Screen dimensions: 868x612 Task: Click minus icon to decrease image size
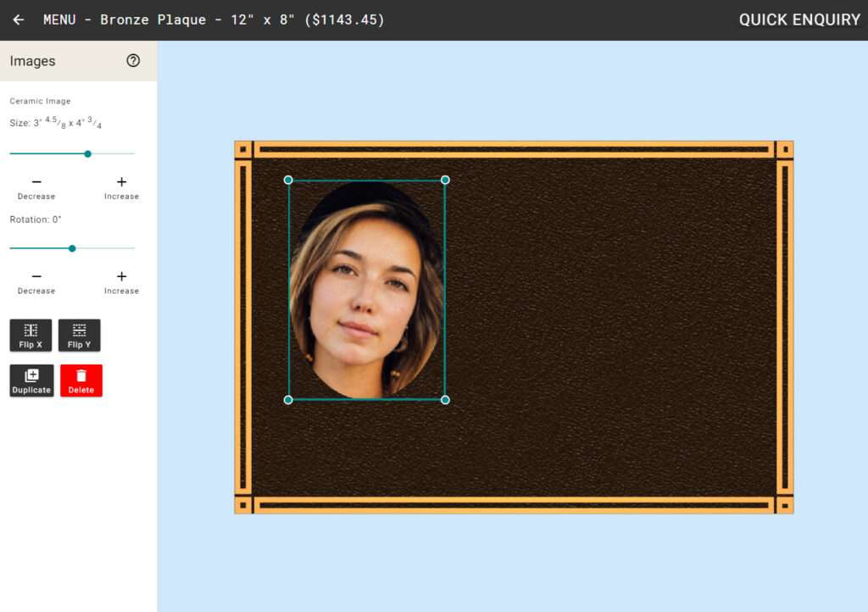(x=36, y=182)
